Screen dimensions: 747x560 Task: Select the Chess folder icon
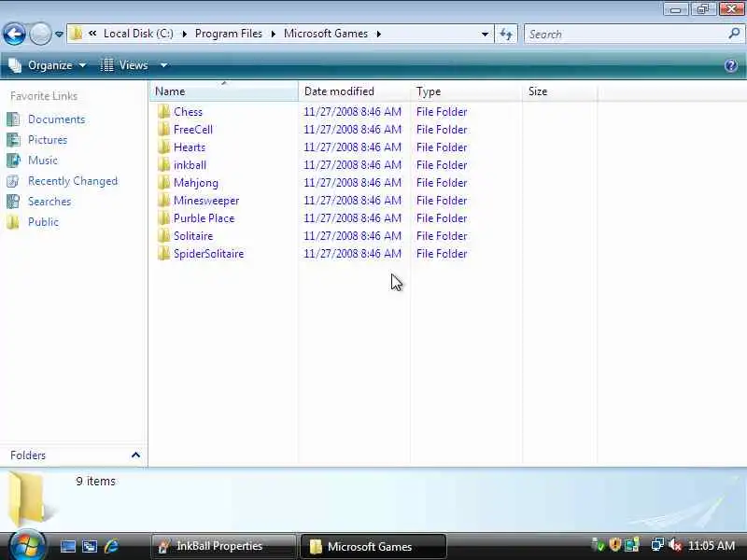coord(164,112)
